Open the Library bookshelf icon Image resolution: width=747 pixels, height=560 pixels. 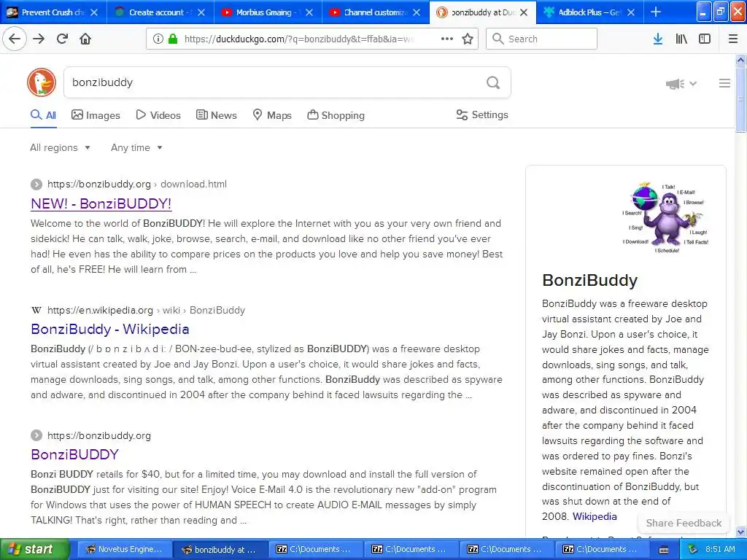(x=681, y=39)
